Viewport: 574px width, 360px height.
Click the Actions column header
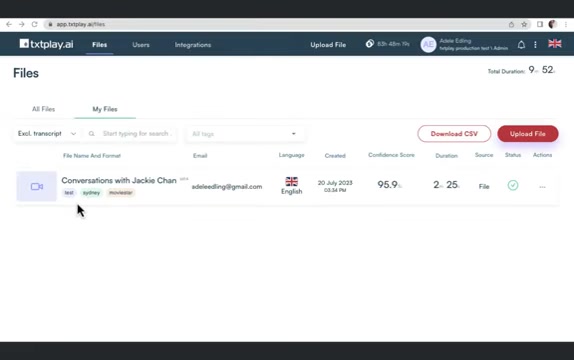coord(542,155)
